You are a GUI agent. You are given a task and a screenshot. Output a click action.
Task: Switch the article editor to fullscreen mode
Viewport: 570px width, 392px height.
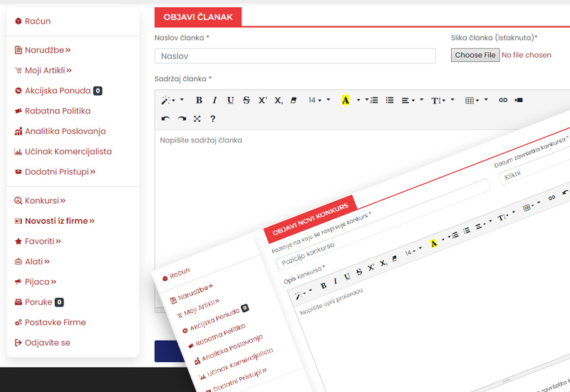pos(197,118)
